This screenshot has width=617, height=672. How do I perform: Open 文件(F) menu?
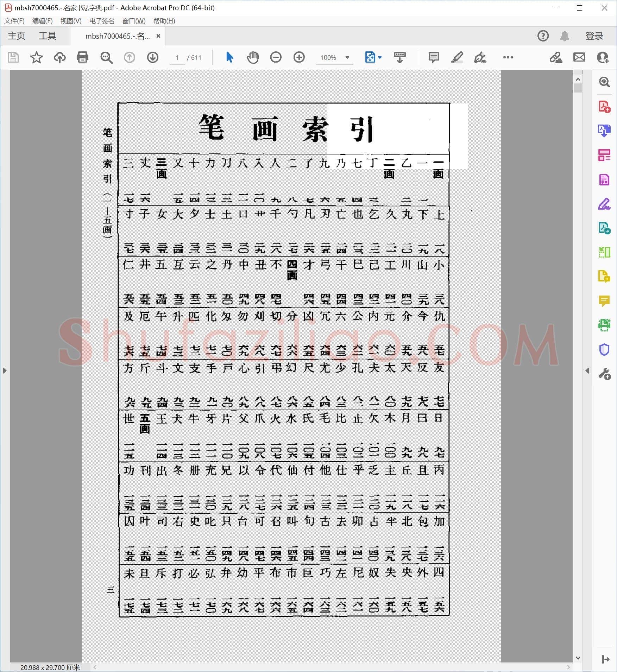click(x=14, y=21)
